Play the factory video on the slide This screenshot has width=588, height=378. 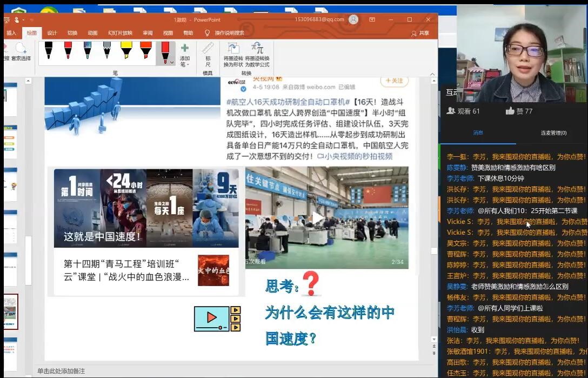[x=317, y=217]
